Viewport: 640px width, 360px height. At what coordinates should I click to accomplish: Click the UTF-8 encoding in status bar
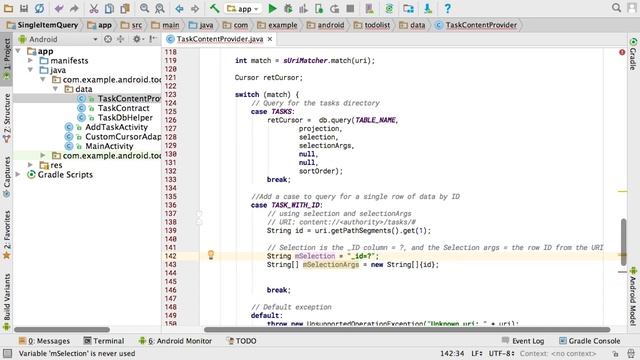coord(501,353)
